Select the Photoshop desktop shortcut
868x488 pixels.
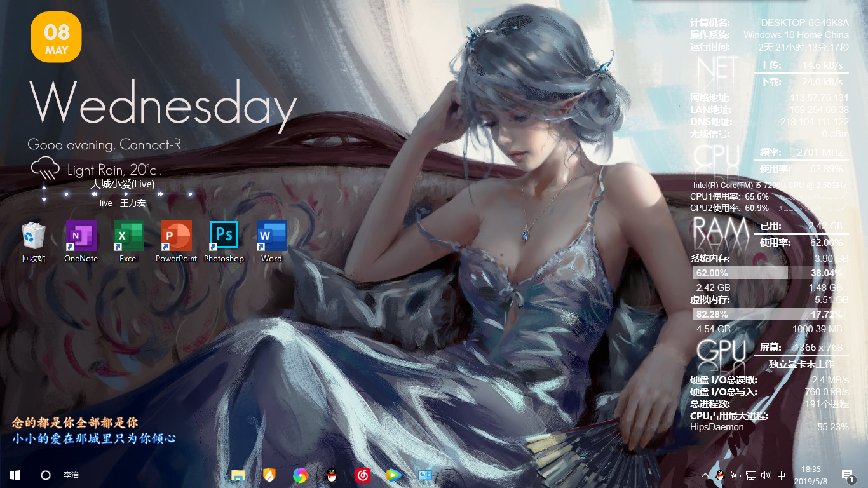pos(224,241)
